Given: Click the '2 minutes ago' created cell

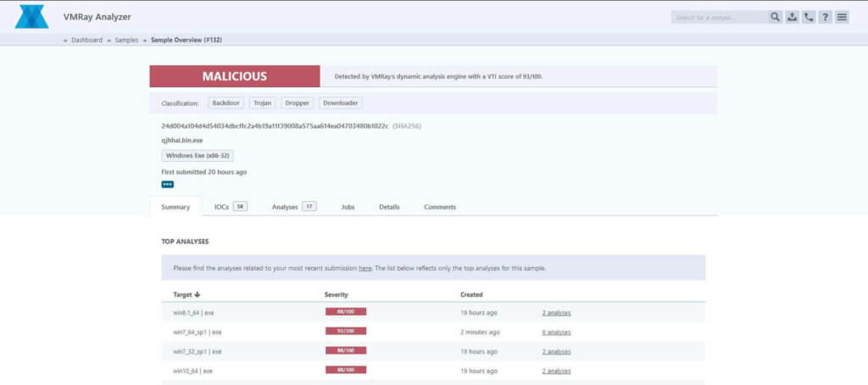Looking at the screenshot, I should pos(480,332).
